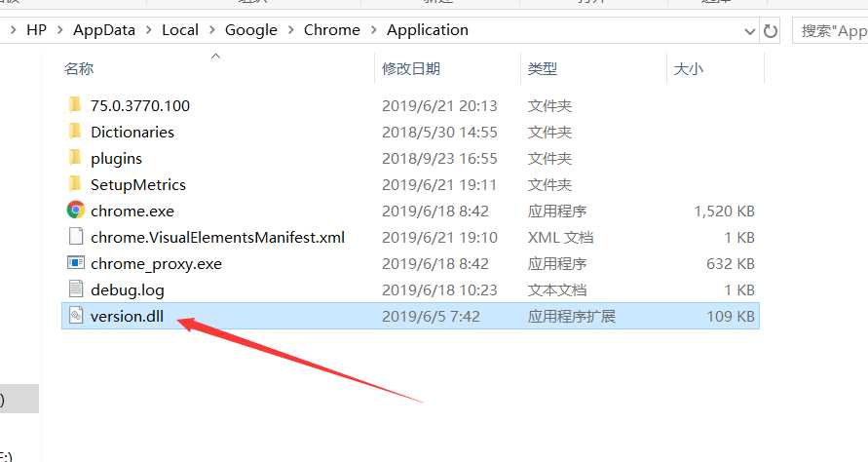Click the version.dll file icon
Image resolution: width=868 pixels, height=462 pixels.
point(76,316)
